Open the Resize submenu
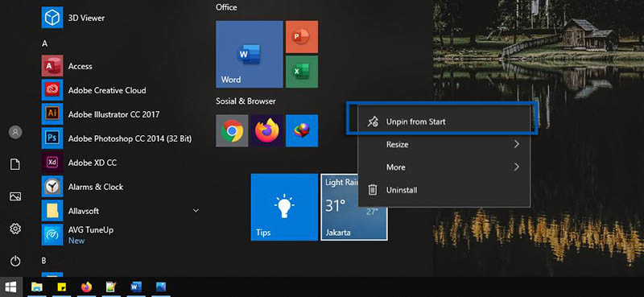 click(x=444, y=145)
